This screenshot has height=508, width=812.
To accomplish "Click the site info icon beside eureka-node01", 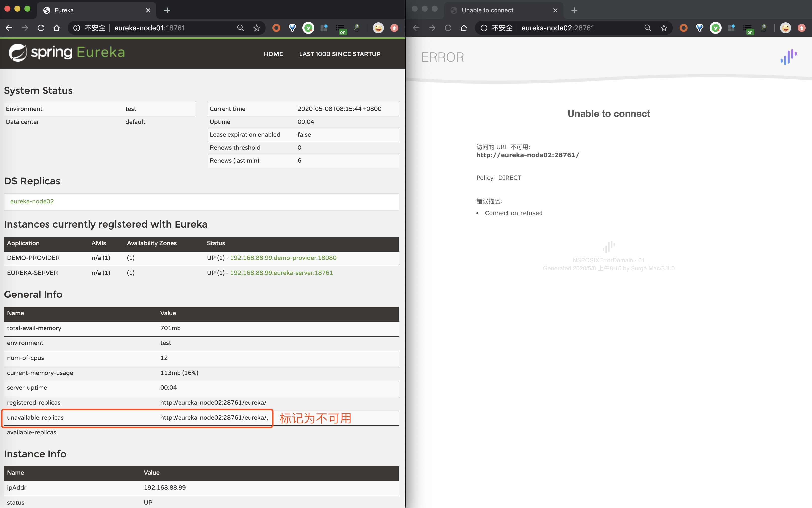I will pos(77,28).
